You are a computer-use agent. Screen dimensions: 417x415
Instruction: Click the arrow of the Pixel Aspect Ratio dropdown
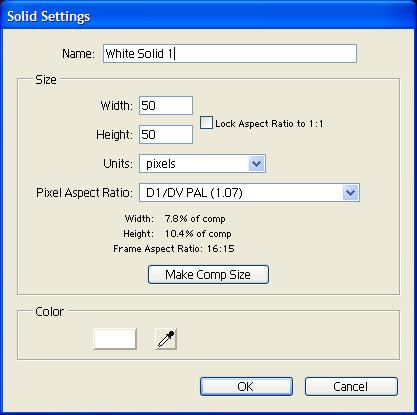351,193
